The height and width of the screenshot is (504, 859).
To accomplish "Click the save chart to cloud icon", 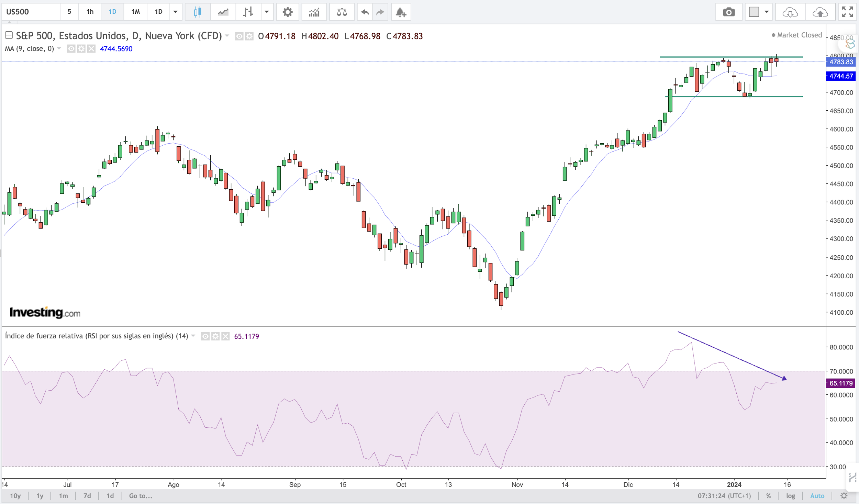I will tap(820, 12).
